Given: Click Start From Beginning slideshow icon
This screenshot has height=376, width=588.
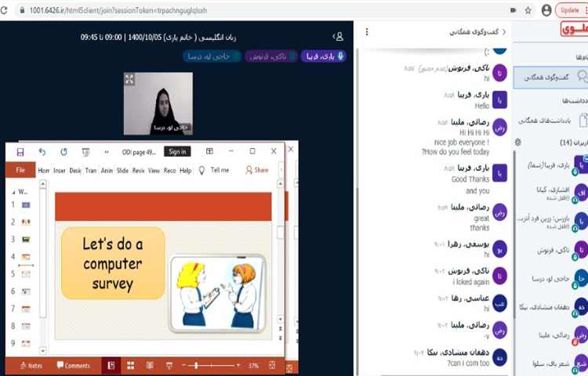Looking at the screenshot, I should [x=85, y=152].
